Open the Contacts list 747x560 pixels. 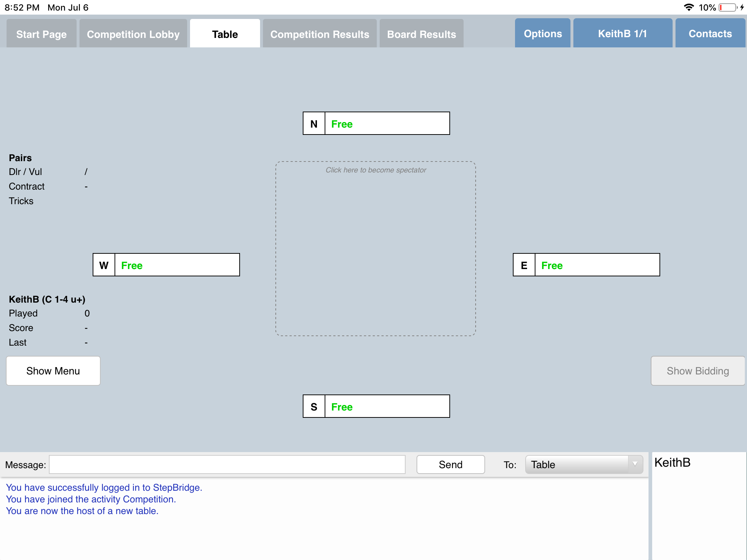click(x=710, y=34)
